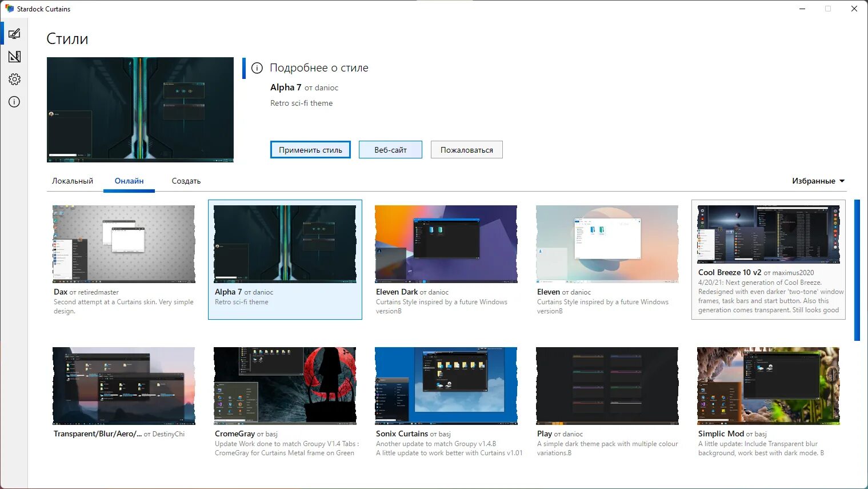Click the 'Стили' page heading
The image size is (868, 489).
67,39
